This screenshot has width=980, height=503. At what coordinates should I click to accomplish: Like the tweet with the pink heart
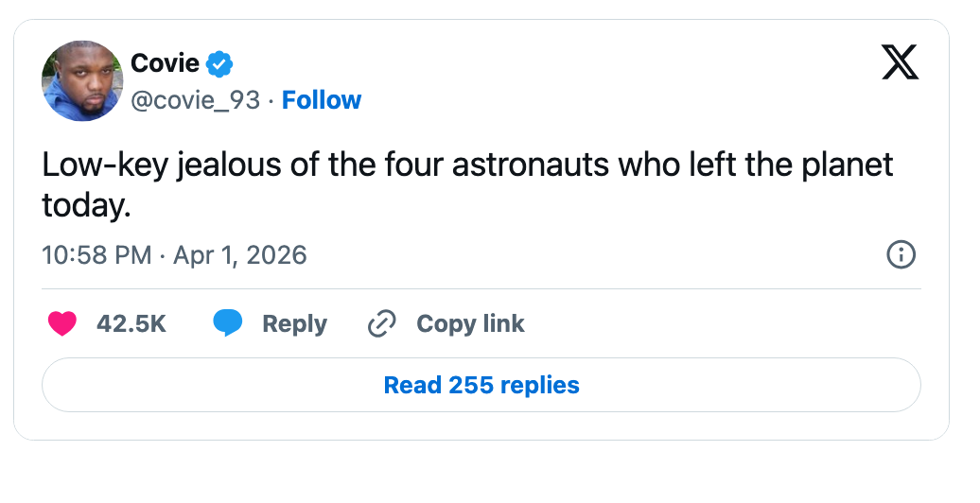(61, 323)
